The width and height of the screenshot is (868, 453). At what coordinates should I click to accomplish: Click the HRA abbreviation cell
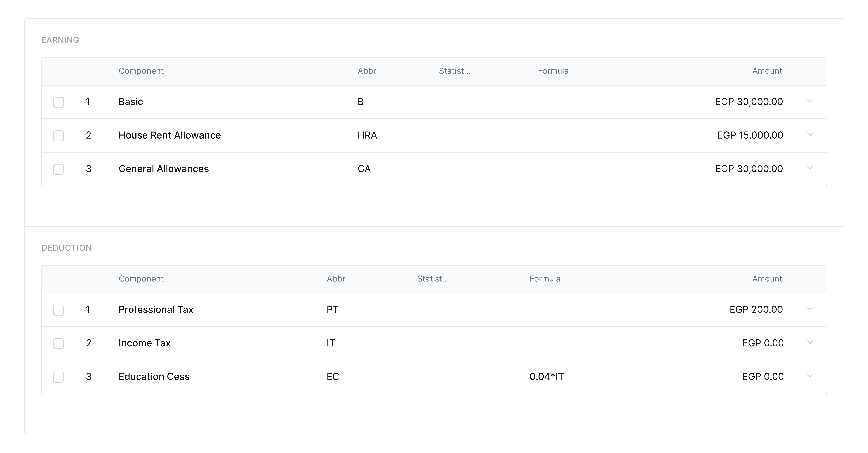367,135
